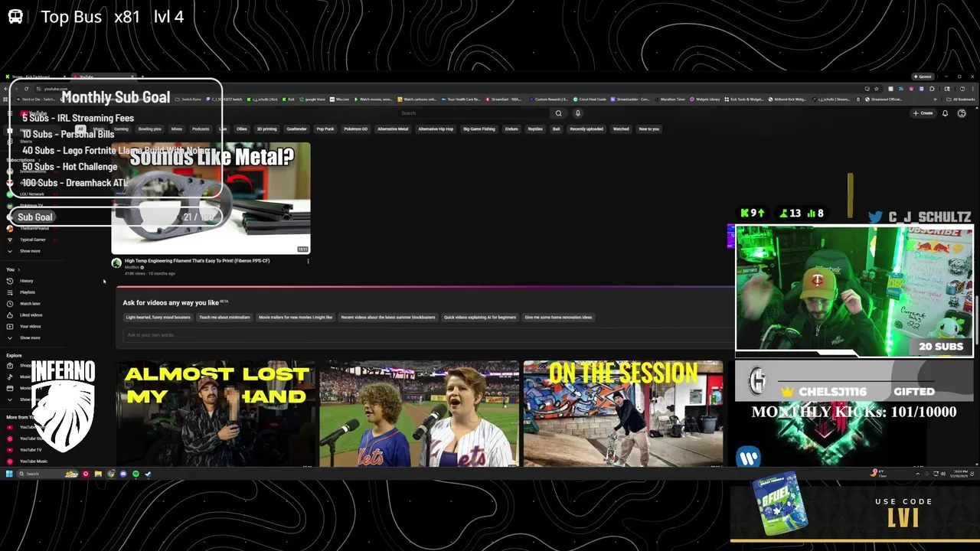Open the On The Session skate thumbnail
The height and width of the screenshot is (551, 980).
click(622, 413)
